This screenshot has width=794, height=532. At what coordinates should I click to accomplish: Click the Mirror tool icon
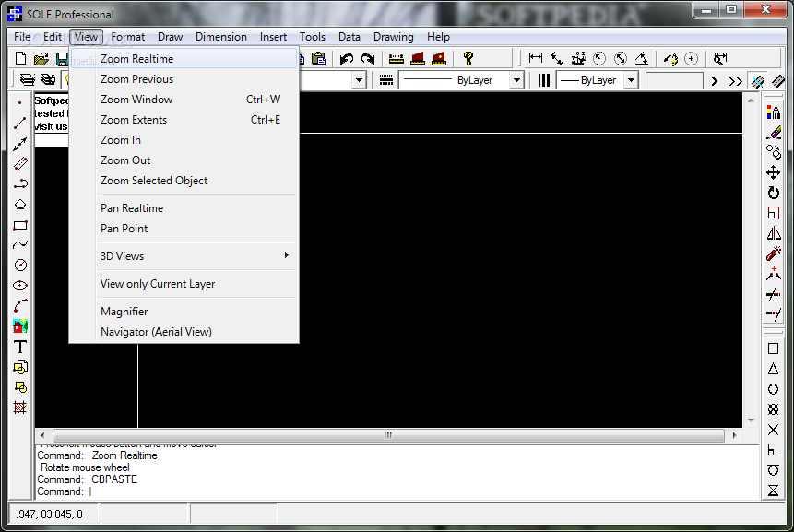tap(773, 233)
